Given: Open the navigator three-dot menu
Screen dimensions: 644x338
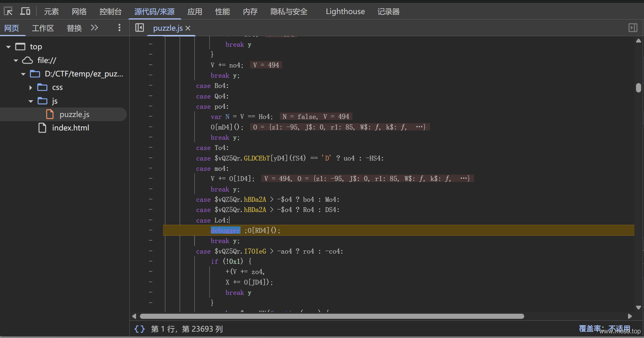Looking at the screenshot, I should pyautogui.click(x=119, y=28).
